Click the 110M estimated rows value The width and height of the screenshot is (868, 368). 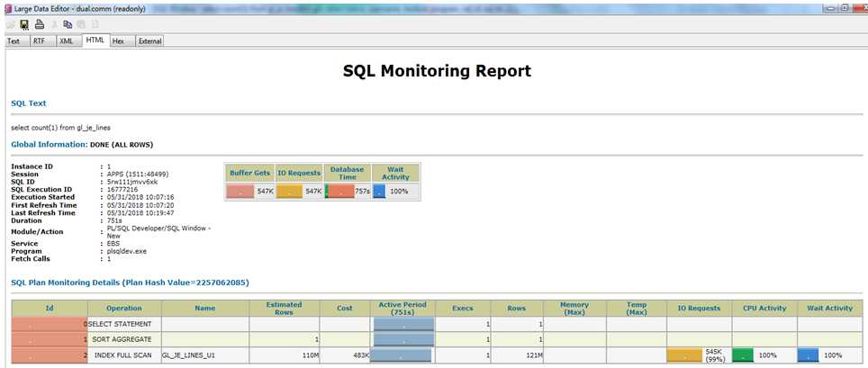311,355
